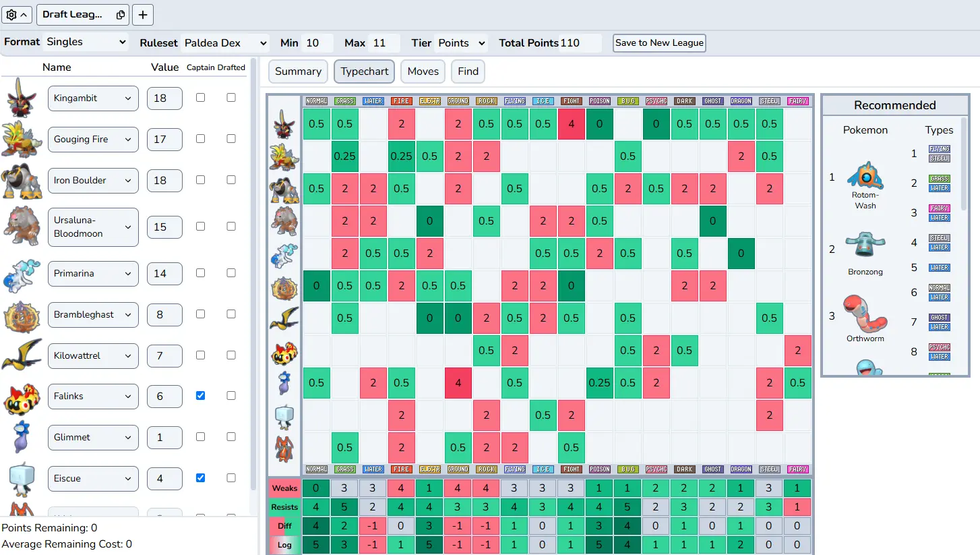Expand the Primarina name dropdown

pyautogui.click(x=93, y=274)
